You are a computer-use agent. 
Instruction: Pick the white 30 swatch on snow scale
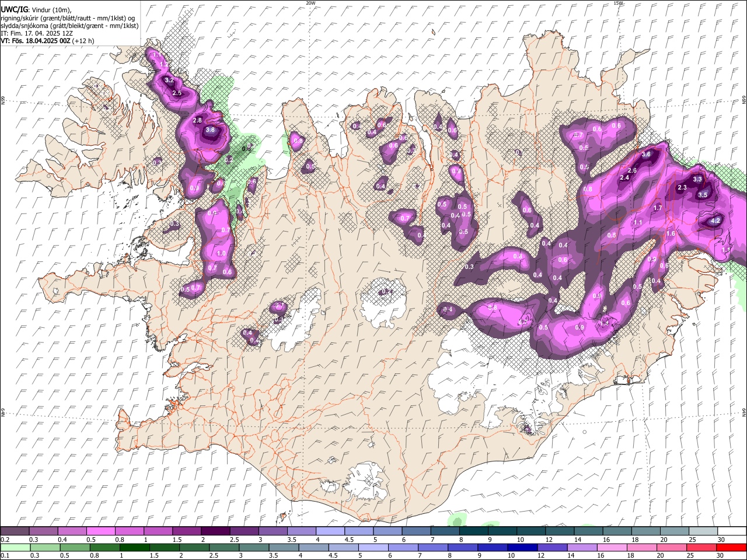coord(732,531)
